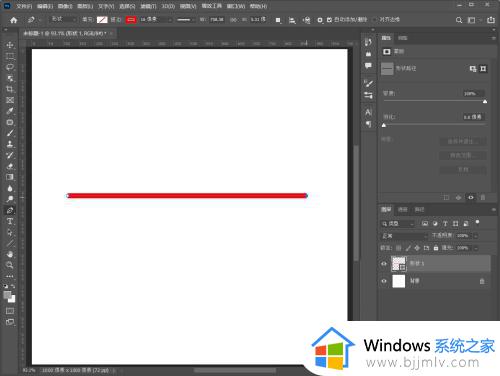Select the Brush tool

click(x=10, y=133)
